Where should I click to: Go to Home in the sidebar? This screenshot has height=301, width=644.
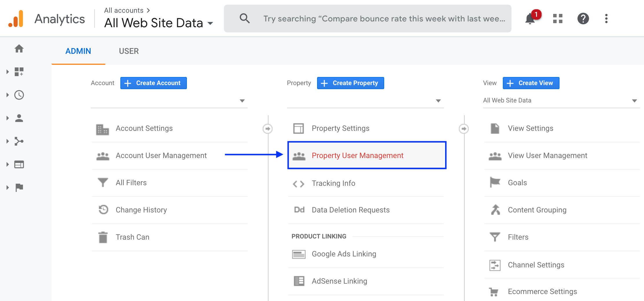pyautogui.click(x=19, y=49)
